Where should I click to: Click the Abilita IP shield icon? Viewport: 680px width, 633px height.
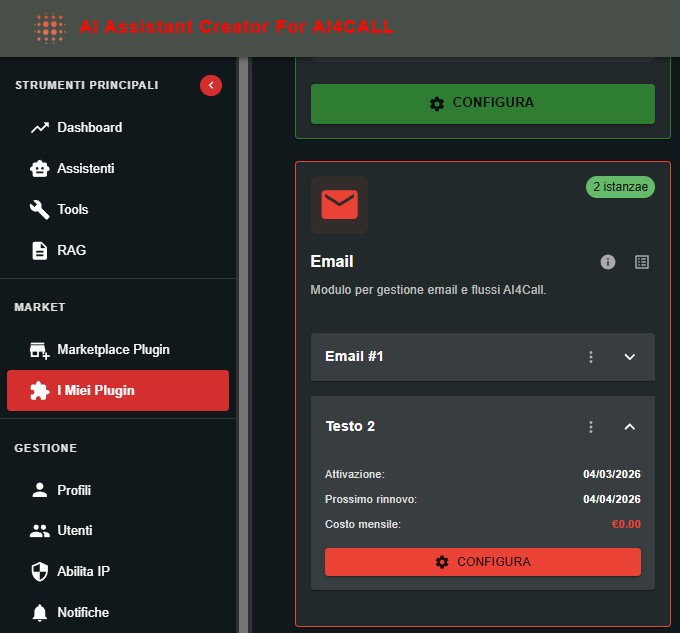[40, 571]
